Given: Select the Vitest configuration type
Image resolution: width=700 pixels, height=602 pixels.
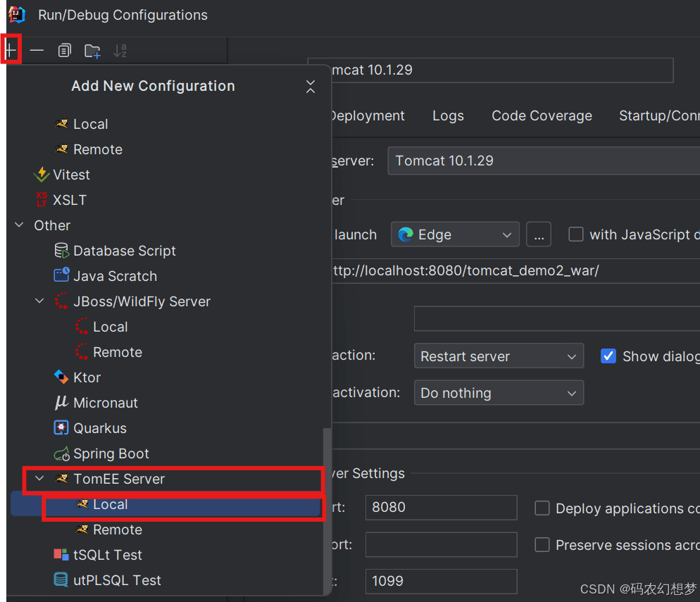Looking at the screenshot, I should point(71,175).
